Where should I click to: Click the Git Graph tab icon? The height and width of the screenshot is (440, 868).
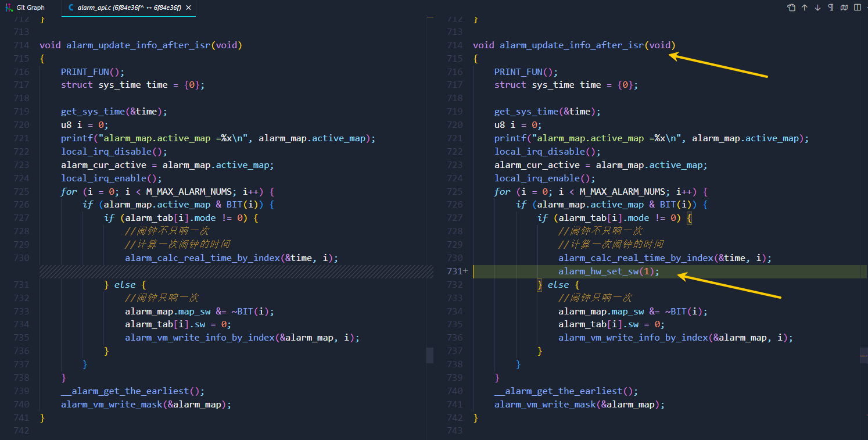tap(9, 8)
